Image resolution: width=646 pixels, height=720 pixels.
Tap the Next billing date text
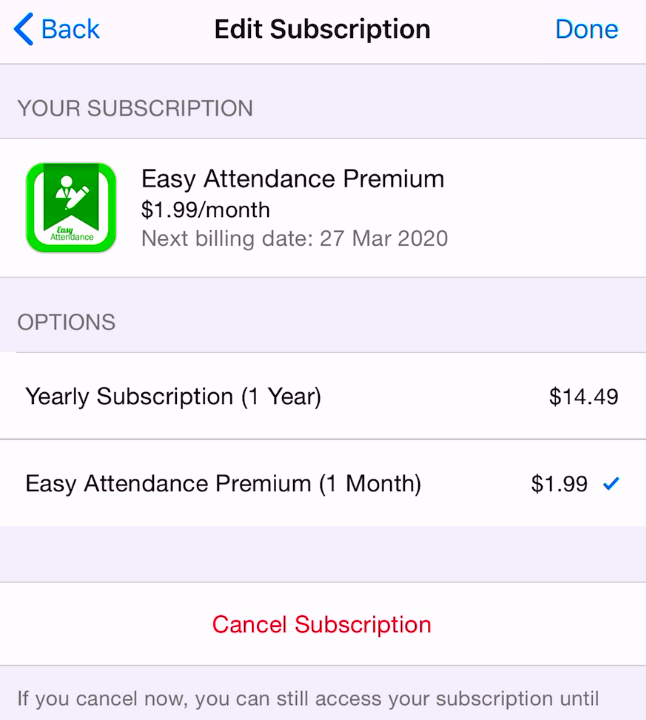click(295, 239)
